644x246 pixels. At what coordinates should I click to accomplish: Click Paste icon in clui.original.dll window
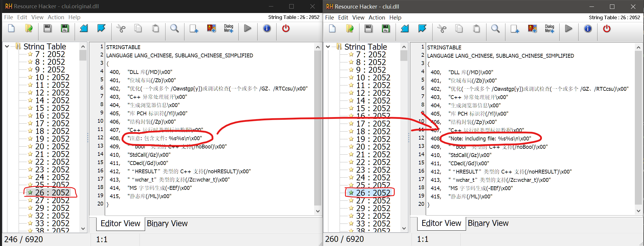pos(155,29)
